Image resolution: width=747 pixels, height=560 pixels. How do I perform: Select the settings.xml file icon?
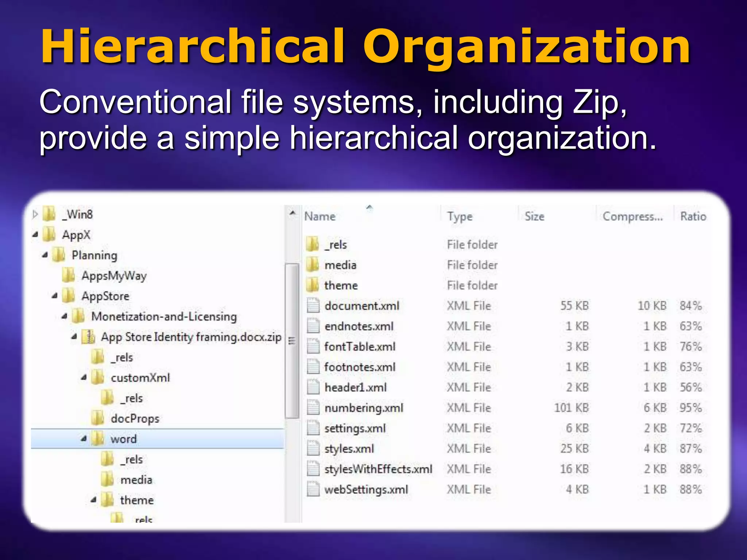pos(313,428)
